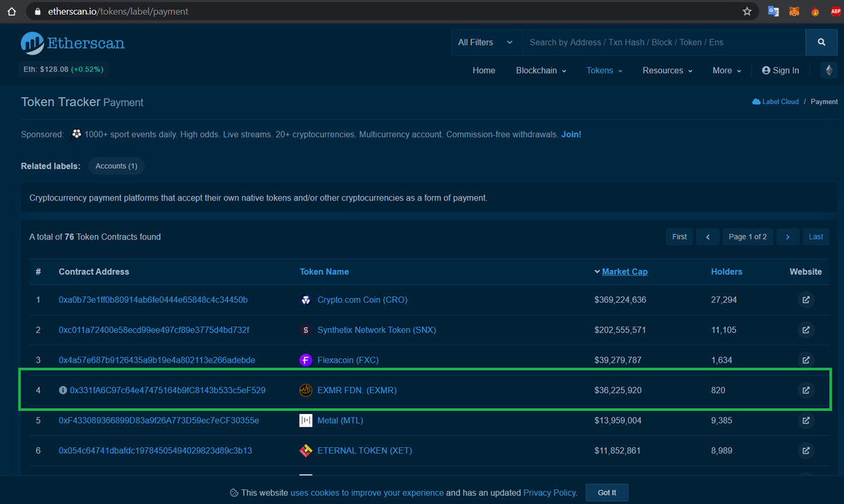Image resolution: width=844 pixels, height=504 pixels.
Task: Click Sign In
Action: (780, 70)
